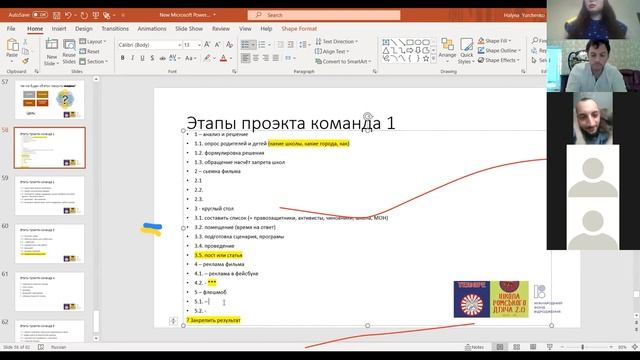The image size is (640, 360).
Task: Open the Shape Format tab
Action: [x=299, y=29]
